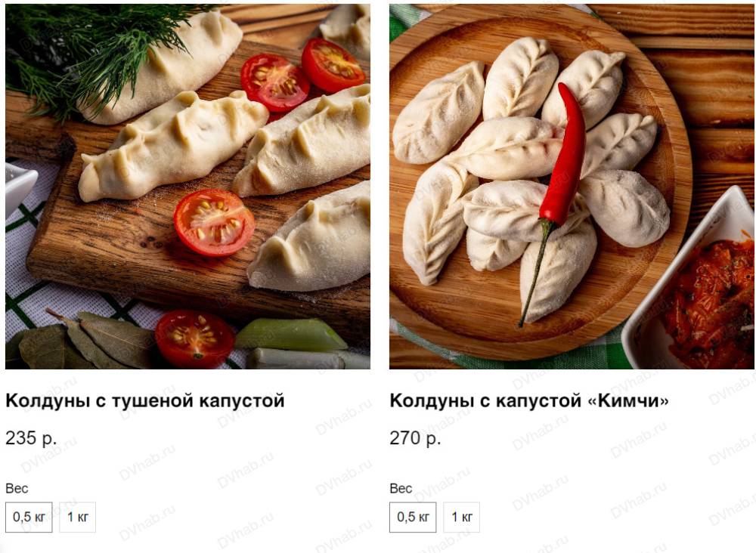756x553 pixels.
Task: Select 0,5 кг weight for stewed cabbage kolduny
Action: [29, 517]
